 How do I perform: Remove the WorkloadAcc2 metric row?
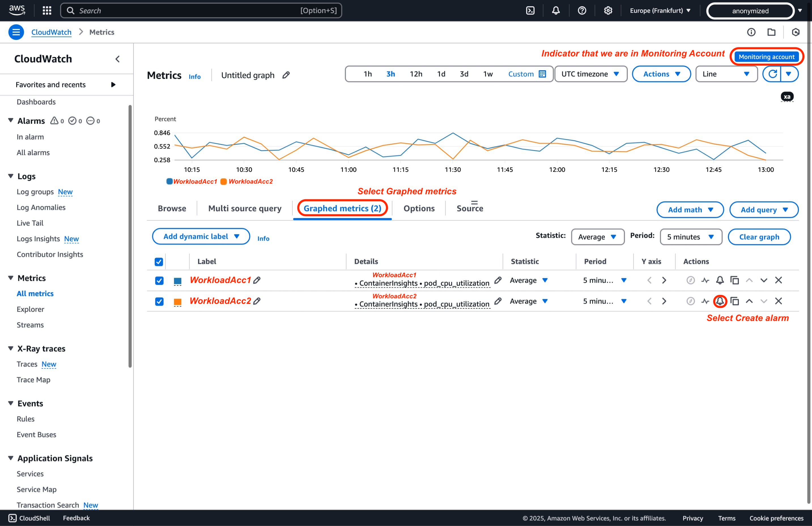[x=778, y=301]
